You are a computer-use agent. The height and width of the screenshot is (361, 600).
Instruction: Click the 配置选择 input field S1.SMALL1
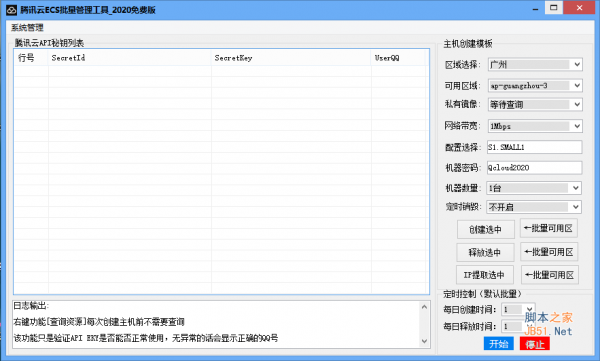(x=534, y=147)
